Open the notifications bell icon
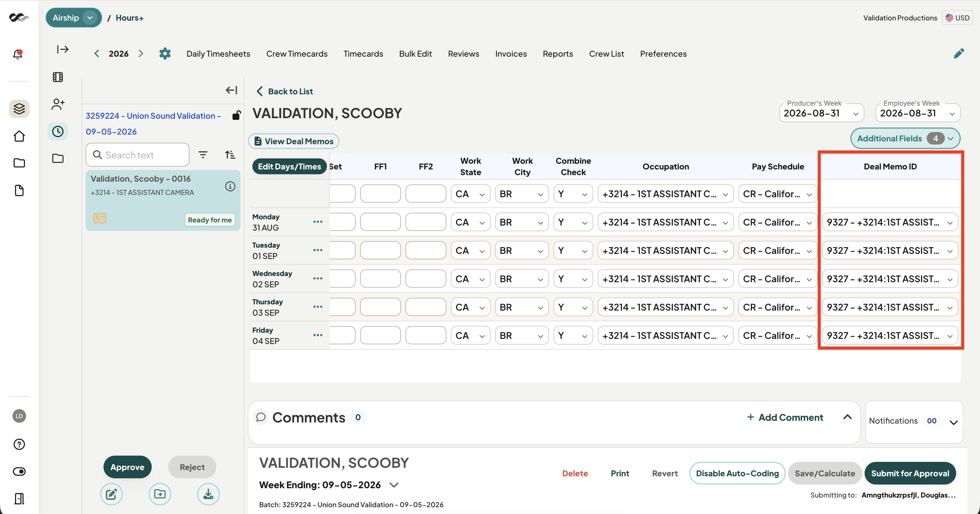The image size is (980, 514). pos(18,54)
